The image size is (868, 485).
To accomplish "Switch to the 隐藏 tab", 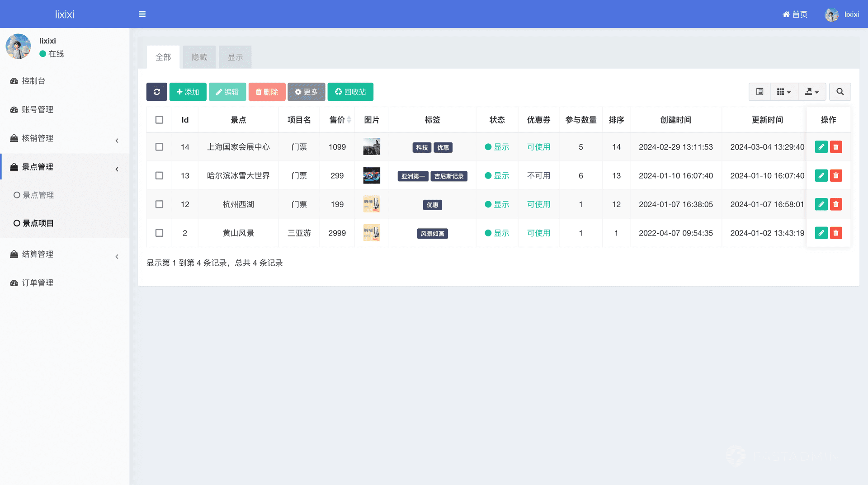I will [199, 57].
